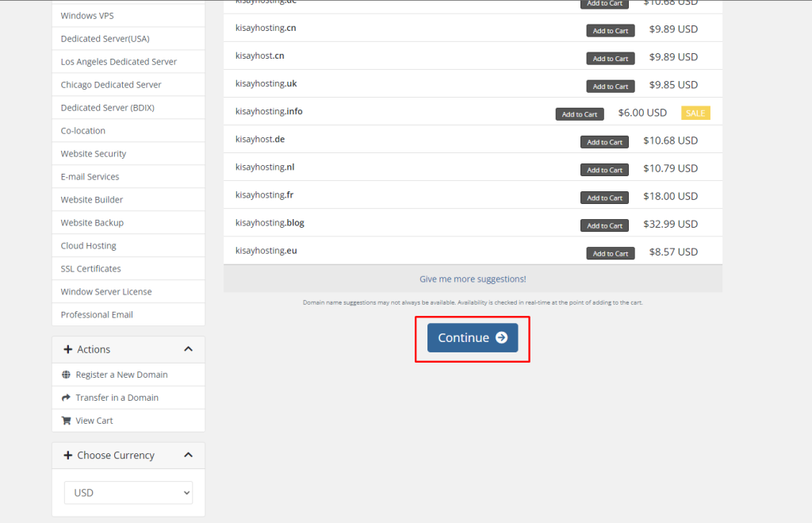This screenshot has width=812, height=523.
Task: Open the USD currency dropdown
Action: pos(128,493)
